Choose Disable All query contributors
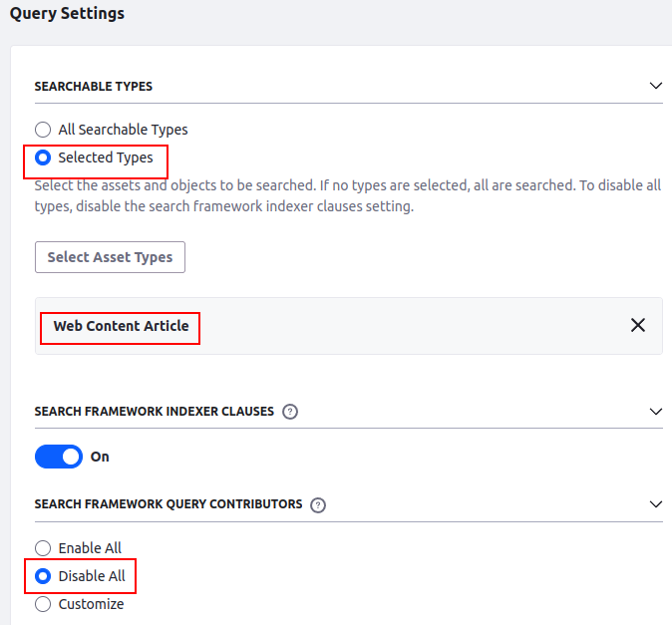This screenshot has height=625, width=672. point(43,576)
